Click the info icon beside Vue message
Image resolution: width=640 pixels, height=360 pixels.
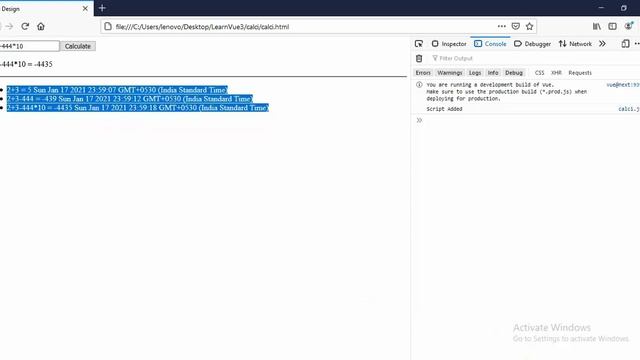pyautogui.click(x=419, y=85)
